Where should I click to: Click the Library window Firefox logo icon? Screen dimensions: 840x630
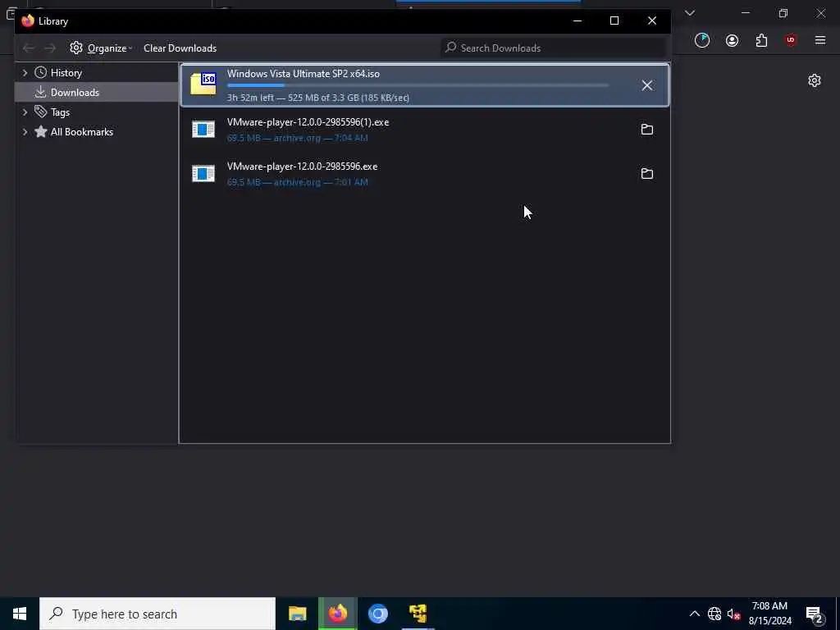(x=28, y=21)
